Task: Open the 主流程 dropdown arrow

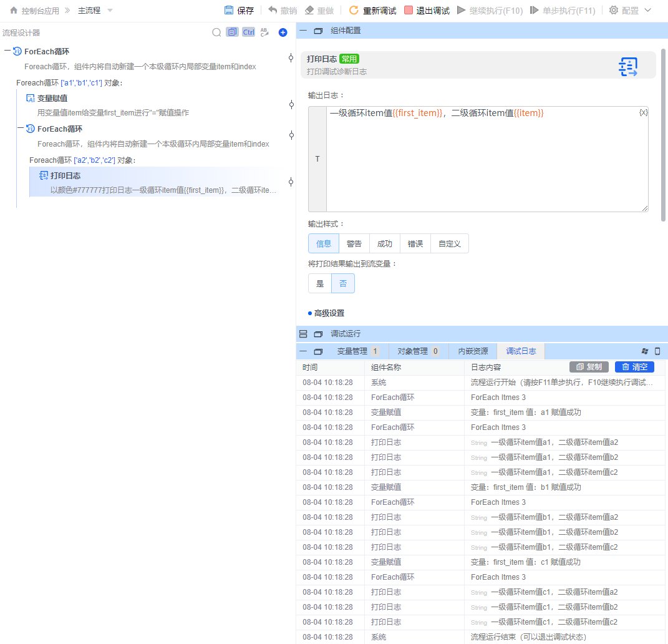Action: tap(110, 11)
